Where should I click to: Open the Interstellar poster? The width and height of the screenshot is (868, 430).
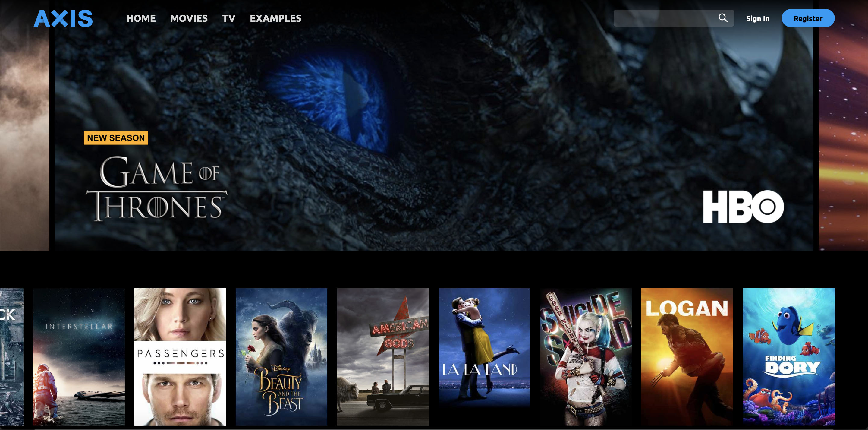click(x=79, y=357)
